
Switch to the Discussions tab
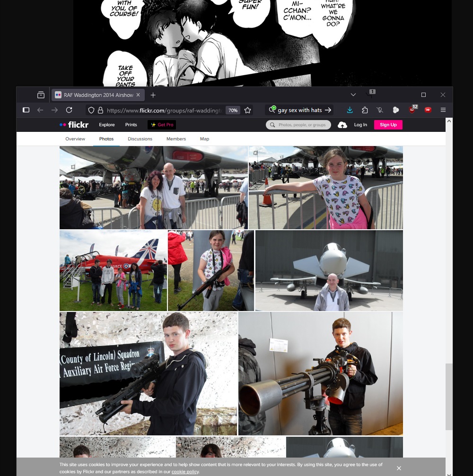pos(140,138)
